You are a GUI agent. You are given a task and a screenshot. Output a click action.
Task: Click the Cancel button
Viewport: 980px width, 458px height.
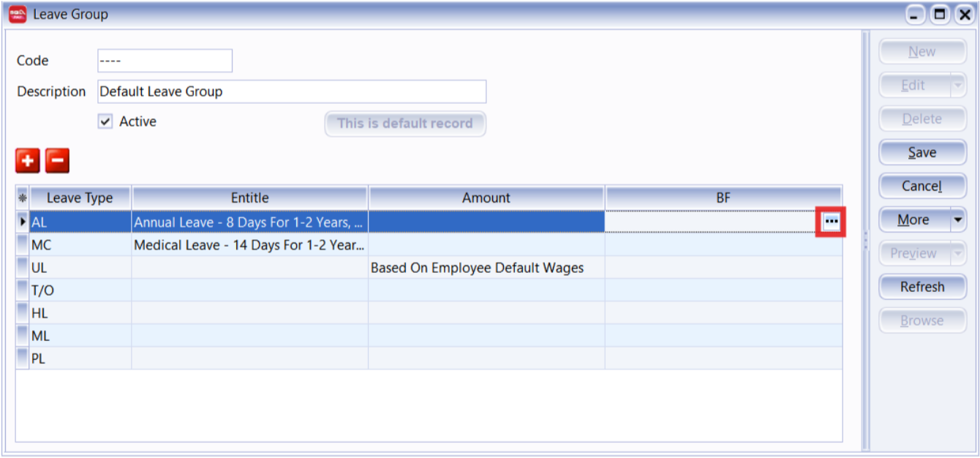(x=922, y=186)
